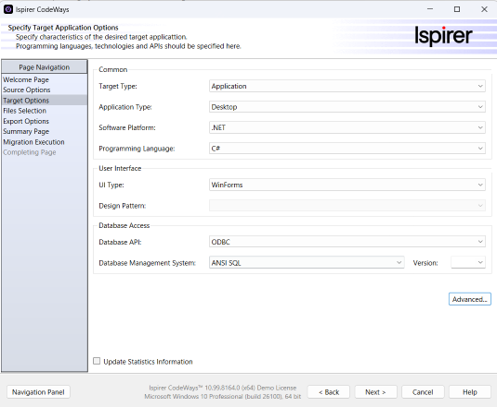497x407 pixels.
Task: Open the Application Type dropdown
Action: click(x=347, y=107)
